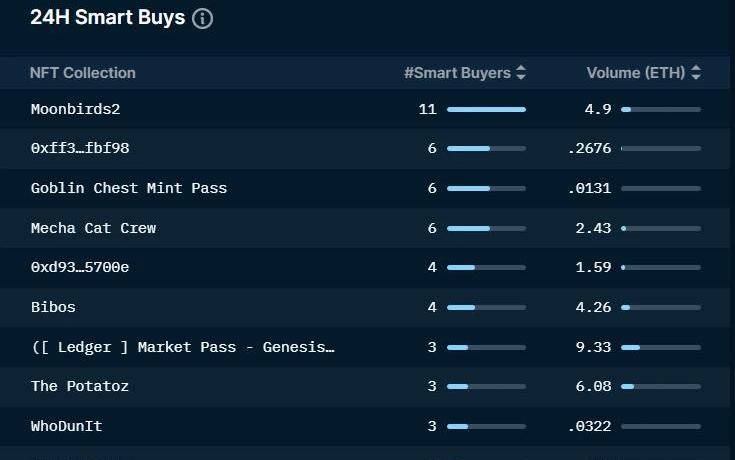Open Ledger Market Pass Genesis collection
The width and height of the screenshot is (735, 460).
(183, 347)
